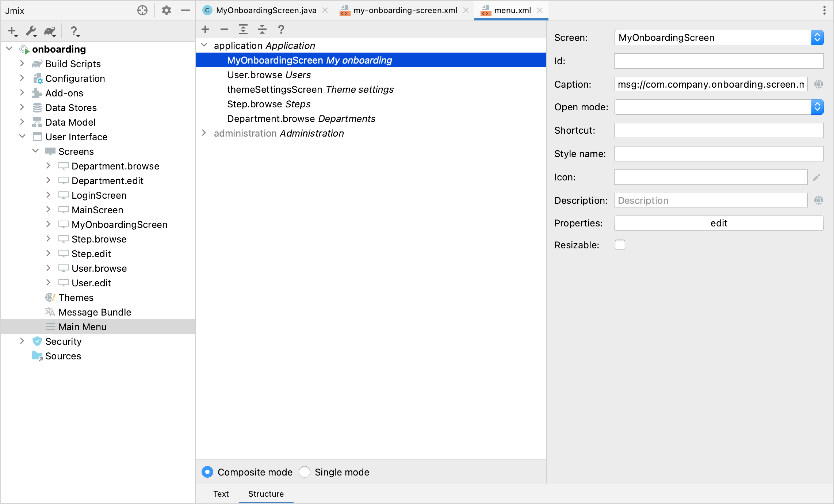Click the help question mark in menu editor toolbar

click(x=281, y=29)
